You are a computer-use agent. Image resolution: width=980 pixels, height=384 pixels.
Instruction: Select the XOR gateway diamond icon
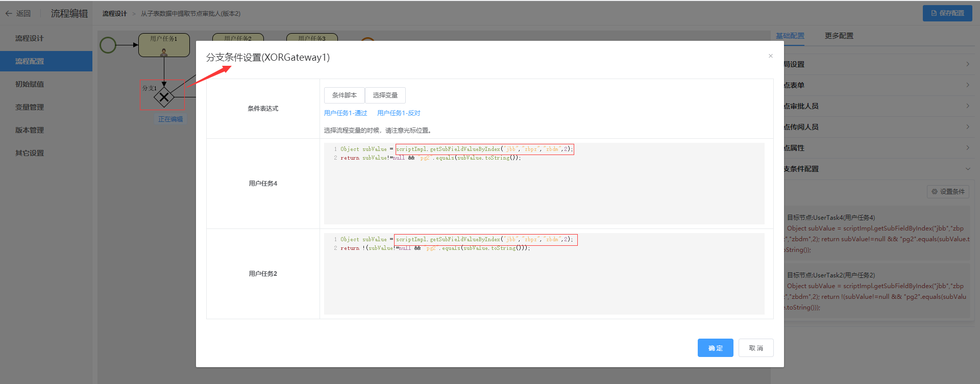click(x=164, y=97)
